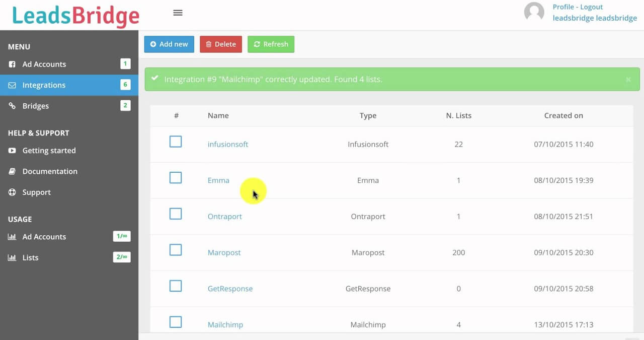The height and width of the screenshot is (340, 644).
Task: Open the Maropost integration link
Action: point(224,252)
